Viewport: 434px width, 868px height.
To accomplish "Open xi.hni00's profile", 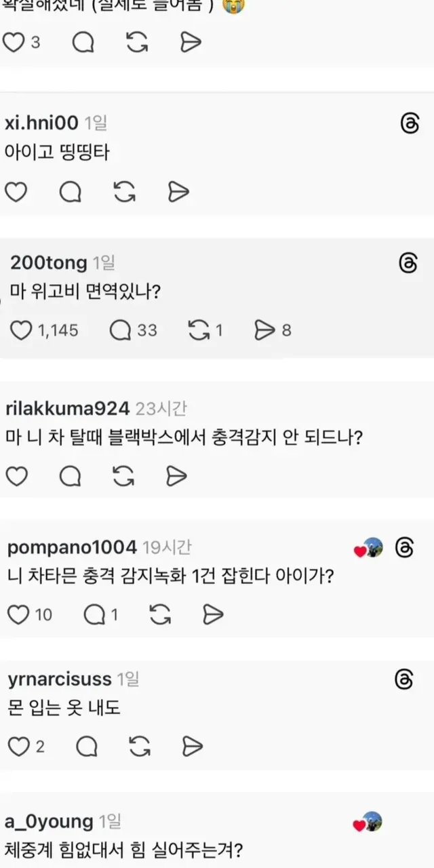I will pyautogui.click(x=41, y=123).
